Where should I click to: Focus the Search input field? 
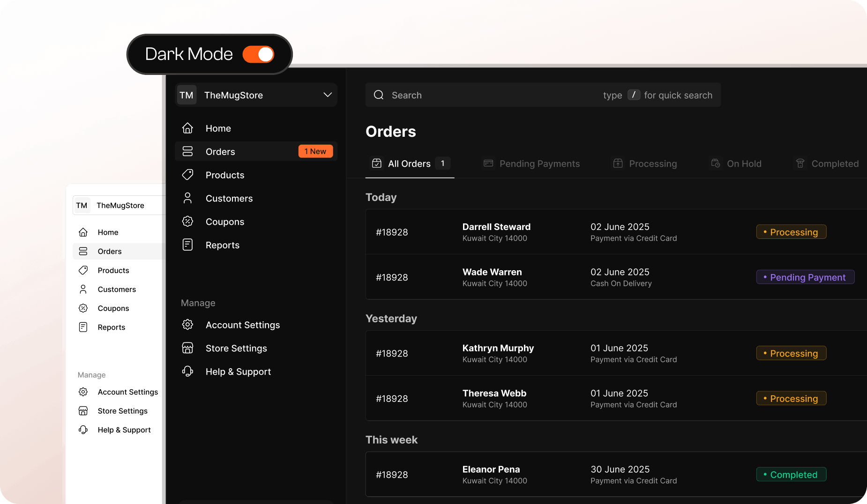pos(543,95)
